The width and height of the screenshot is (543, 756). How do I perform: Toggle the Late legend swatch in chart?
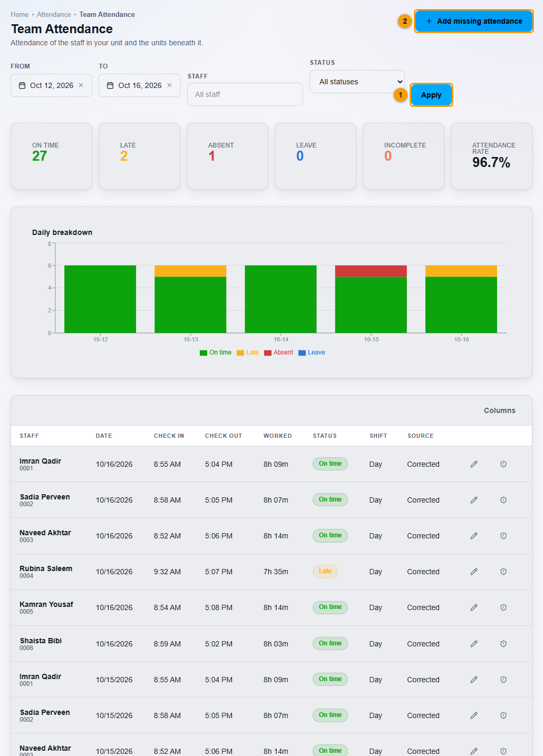point(240,353)
